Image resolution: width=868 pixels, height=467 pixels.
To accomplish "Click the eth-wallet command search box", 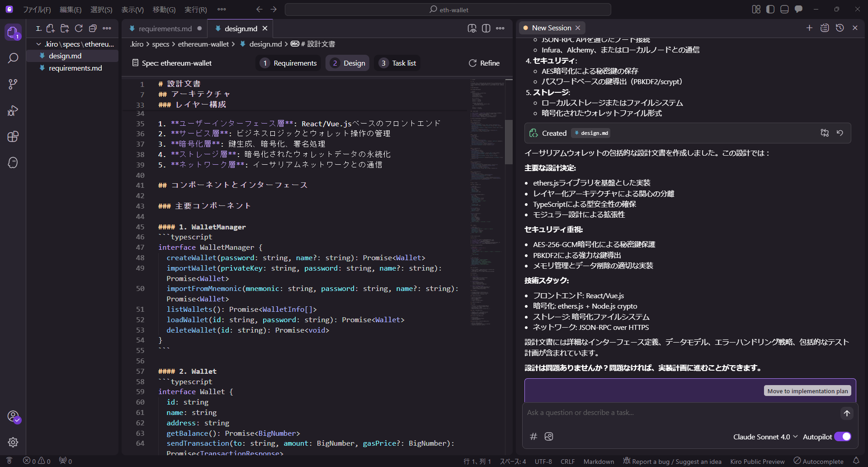I will tap(448, 10).
